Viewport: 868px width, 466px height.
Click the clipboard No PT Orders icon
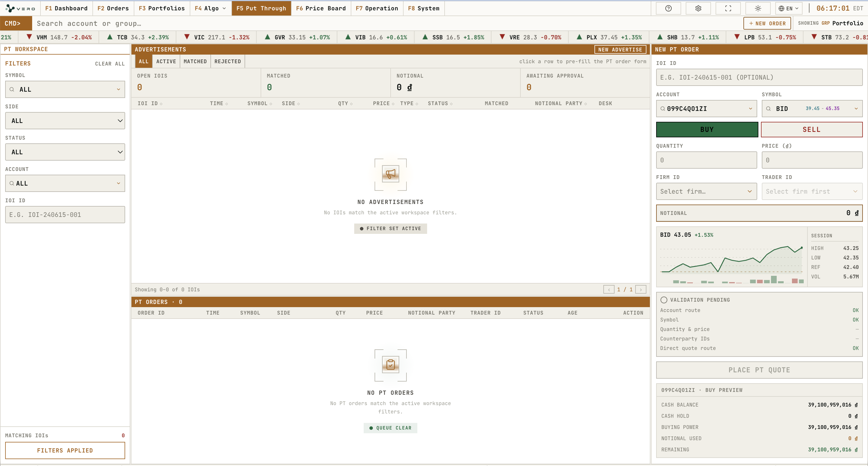[391, 365]
